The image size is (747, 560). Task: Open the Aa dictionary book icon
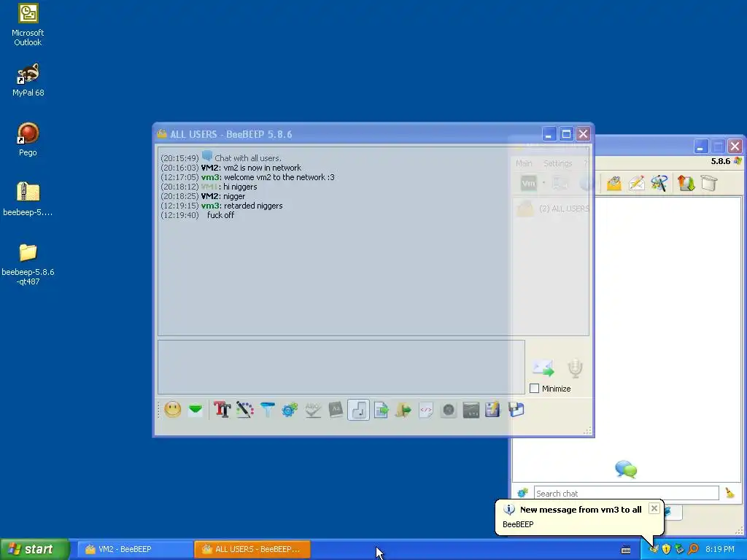click(x=336, y=410)
